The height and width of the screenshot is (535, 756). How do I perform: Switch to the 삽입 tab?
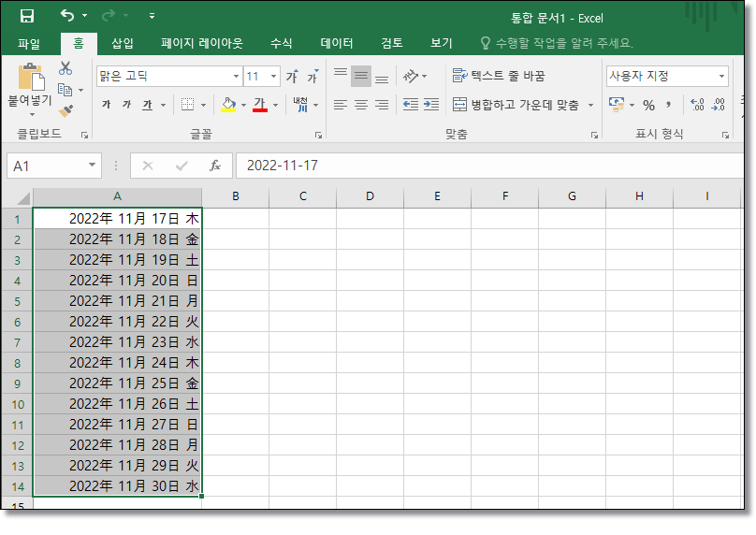(123, 43)
